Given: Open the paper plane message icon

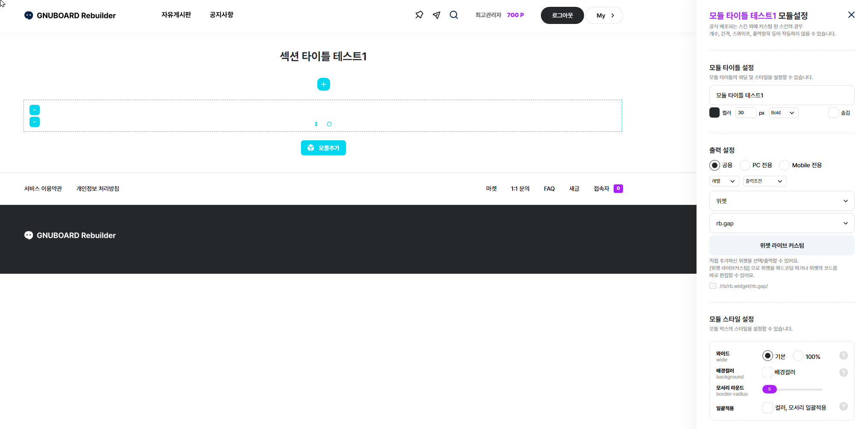Looking at the screenshot, I should coord(436,15).
